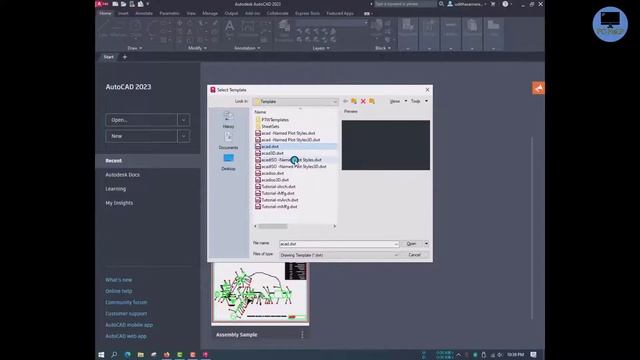Viewport: 640px width, 360px height.
Task: Go back using the dialog's back arrow
Action: point(345,101)
